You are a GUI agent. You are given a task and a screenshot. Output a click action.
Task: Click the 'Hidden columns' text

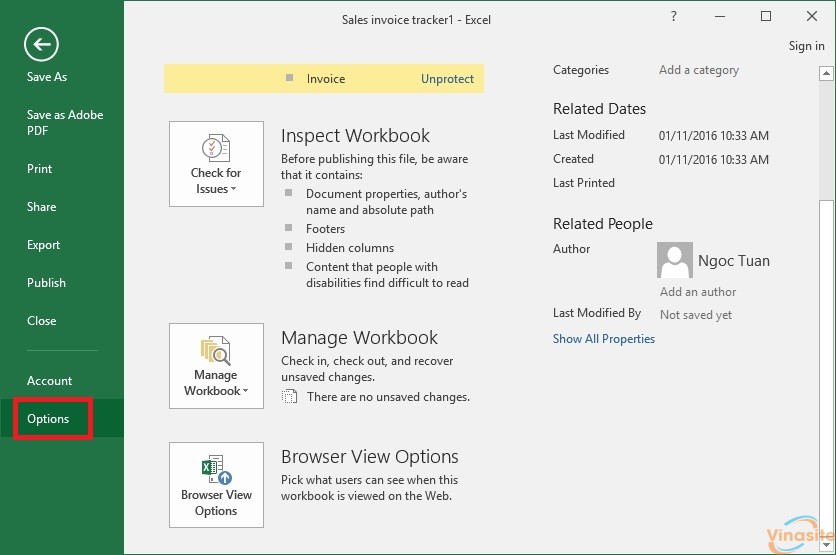(350, 248)
